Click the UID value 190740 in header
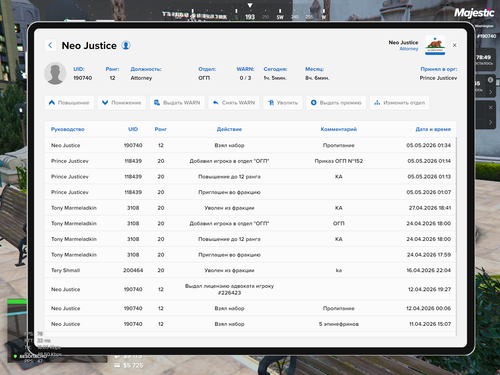The width and height of the screenshot is (500, 375). pyautogui.click(x=83, y=78)
